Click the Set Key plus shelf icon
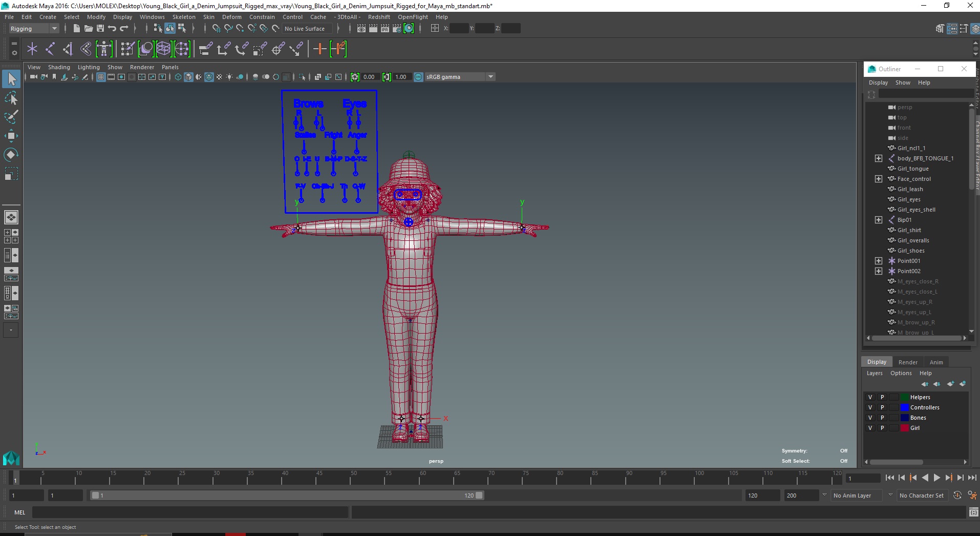This screenshot has width=980, height=536. click(319, 49)
